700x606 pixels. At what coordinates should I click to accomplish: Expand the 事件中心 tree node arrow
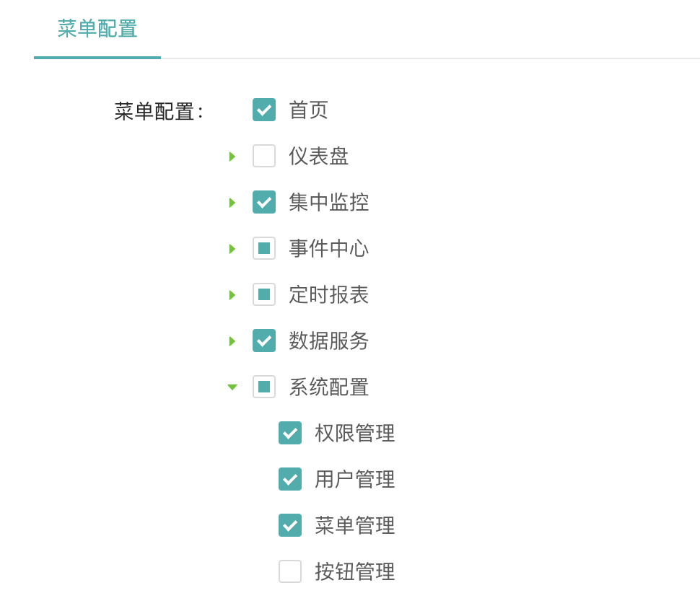(x=232, y=249)
